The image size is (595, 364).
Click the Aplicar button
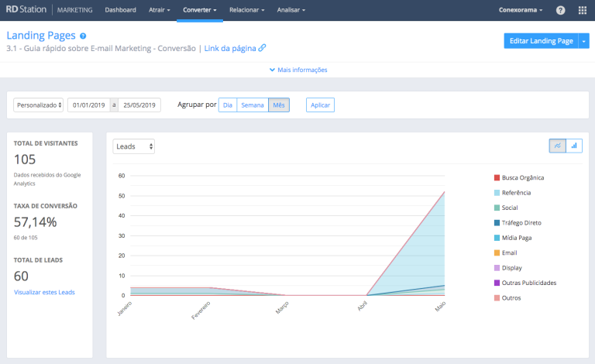320,105
